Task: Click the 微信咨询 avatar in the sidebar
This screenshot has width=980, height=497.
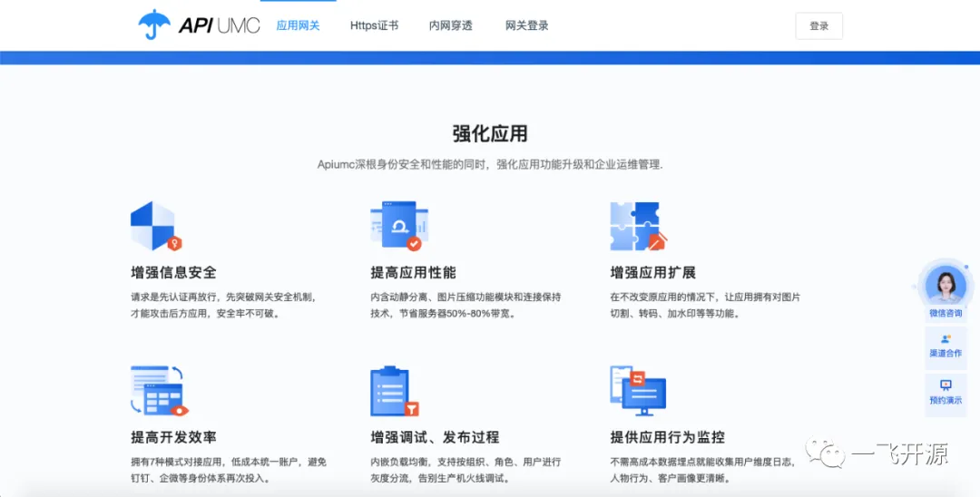Action: click(x=946, y=285)
